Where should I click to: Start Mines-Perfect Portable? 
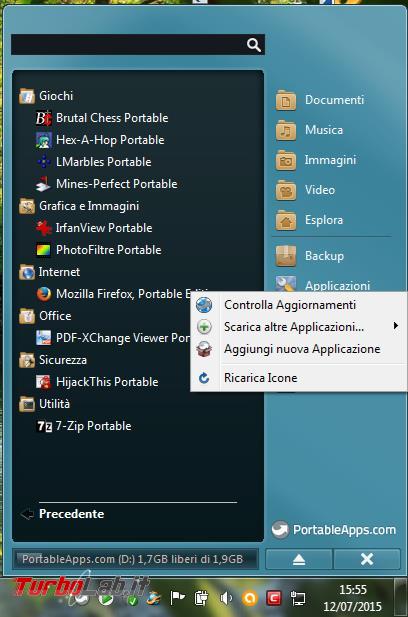coord(107,184)
